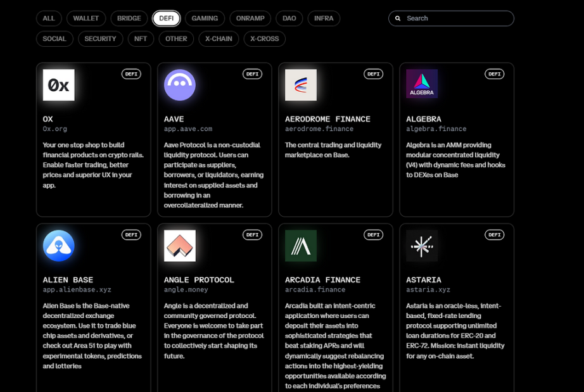Open the arcadia.finance link

click(315, 289)
